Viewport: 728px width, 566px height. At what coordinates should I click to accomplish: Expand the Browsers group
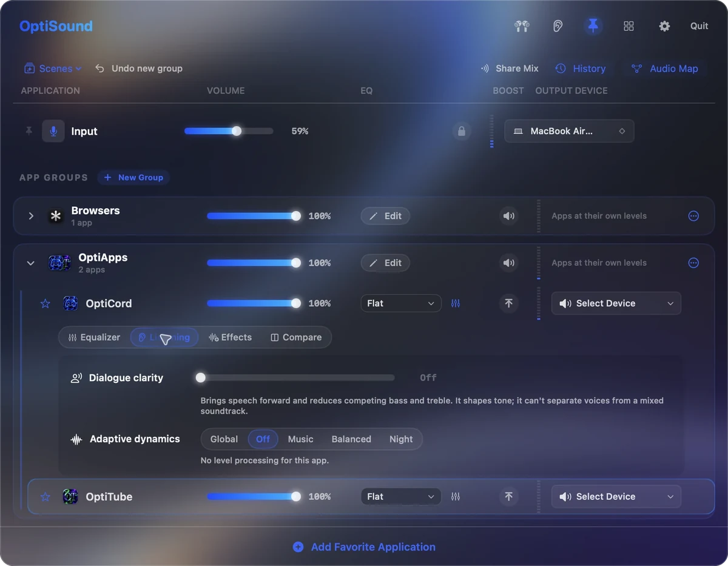click(31, 216)
